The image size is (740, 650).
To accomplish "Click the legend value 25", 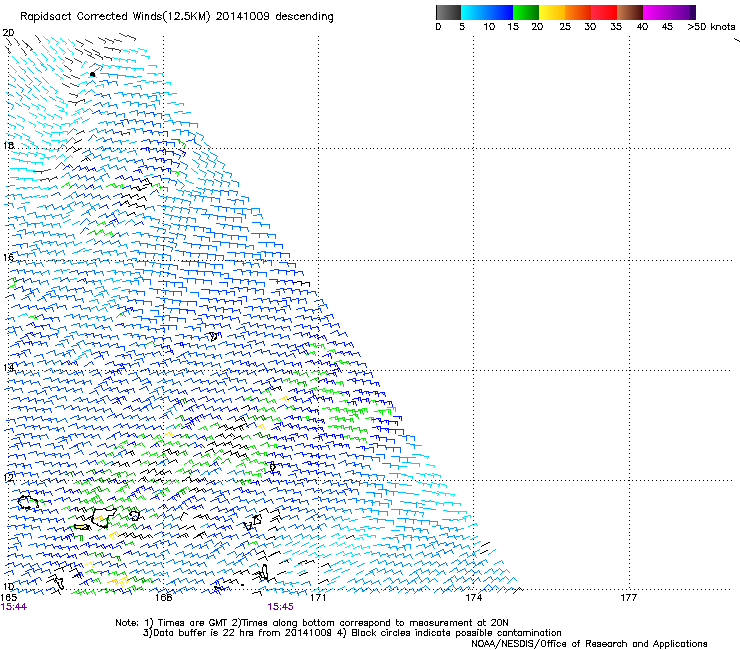I will [x=565, y=27].
